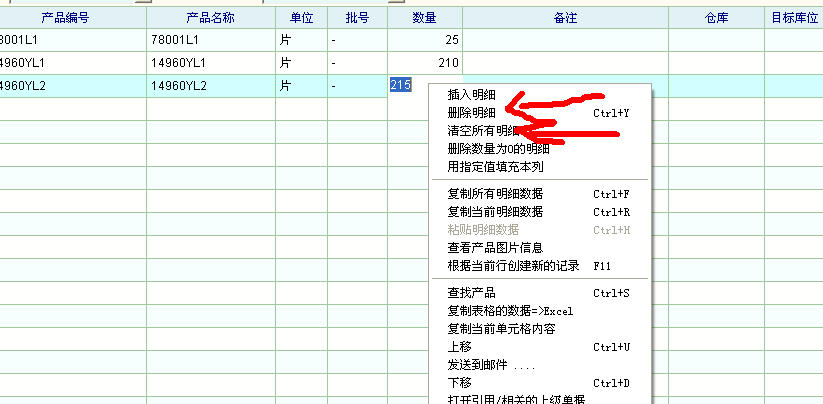Click 下移 to move row down
This screenshot has width=823, height=404.
click(459, 383)
